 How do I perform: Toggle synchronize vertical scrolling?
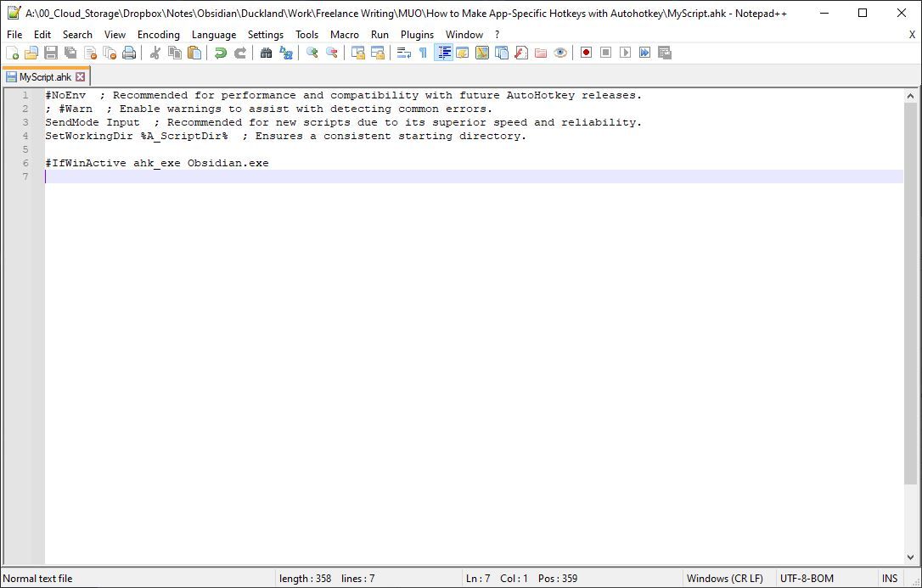point(358,53)
